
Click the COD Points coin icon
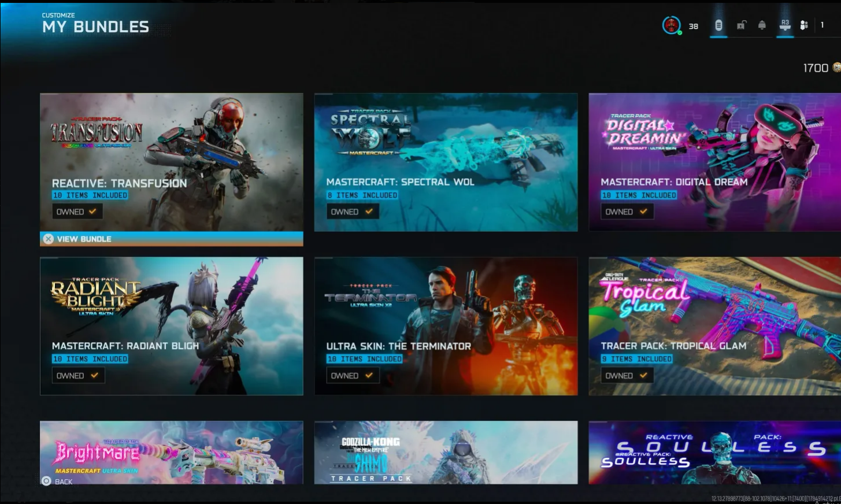click(x=836, y=68)
